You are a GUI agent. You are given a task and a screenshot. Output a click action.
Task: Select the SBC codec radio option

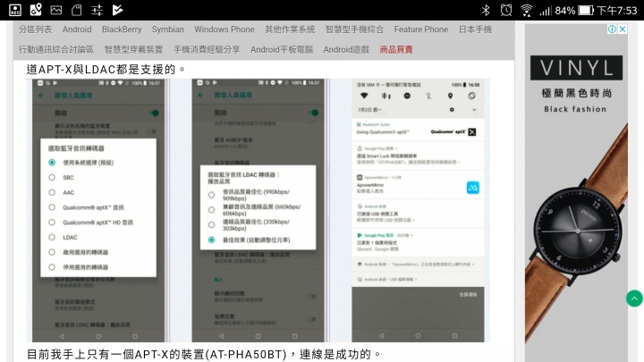(x=51, y=177)
